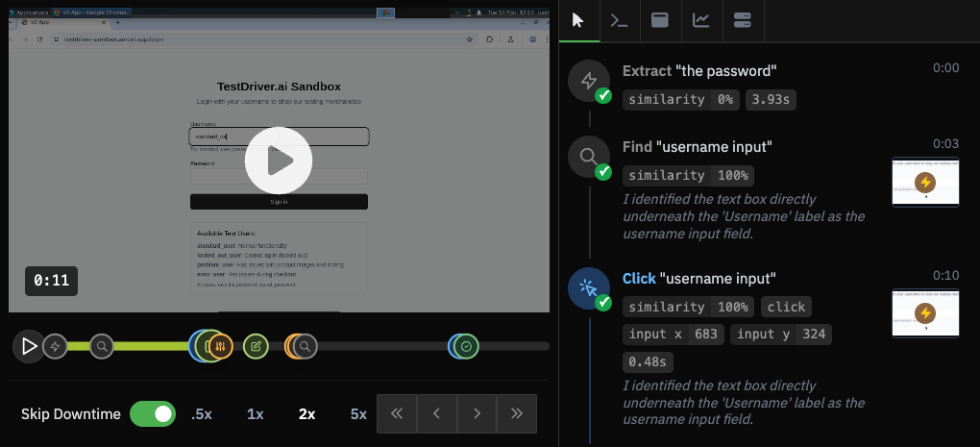Click the cursor-click icon of the Click step

point(589,288)
